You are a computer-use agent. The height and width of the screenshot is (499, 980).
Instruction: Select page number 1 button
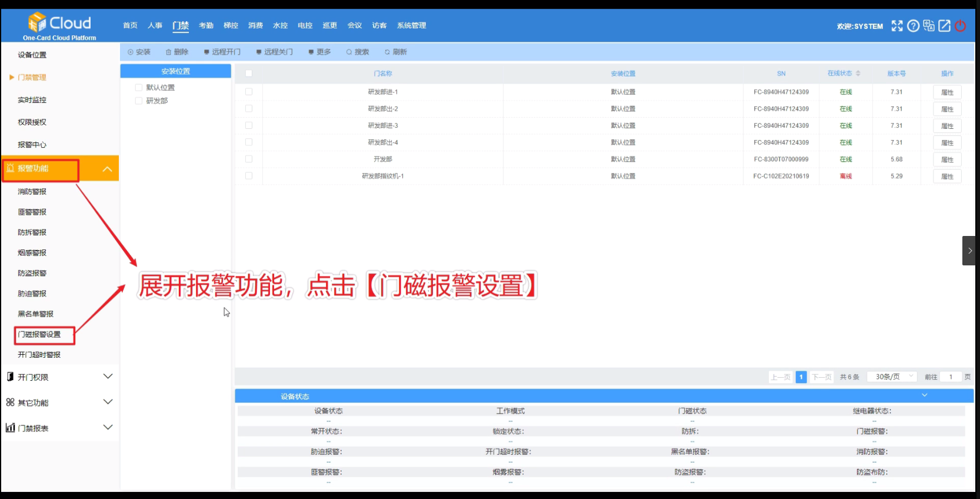pyautogui.click(x=801, y=377)
